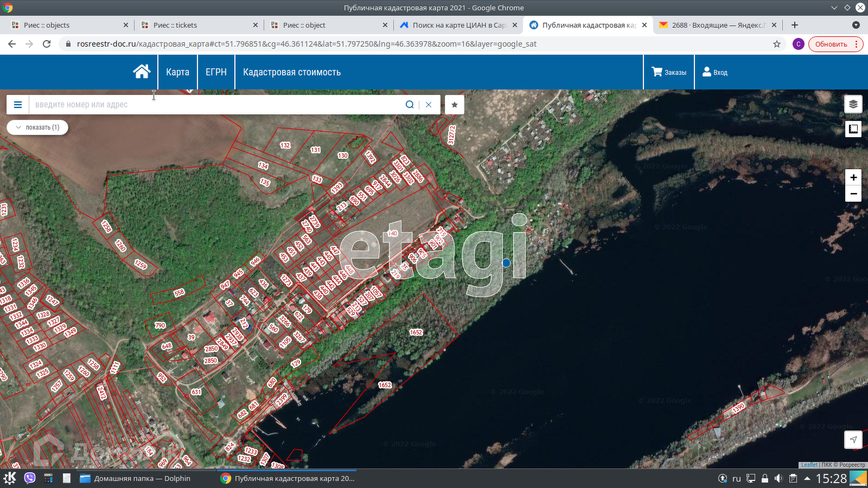The height and width of the screenshot is (488, 868).
Task: Click the Обновить button in Chrome
Action: pyautogui.click(x=831, y=44)
